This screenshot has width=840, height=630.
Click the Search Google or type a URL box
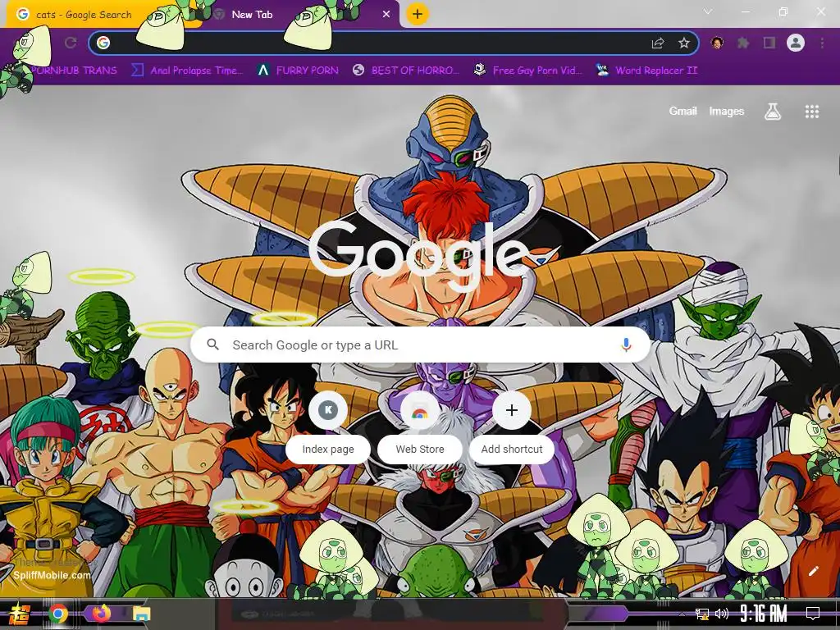click(x=421, y=345)
